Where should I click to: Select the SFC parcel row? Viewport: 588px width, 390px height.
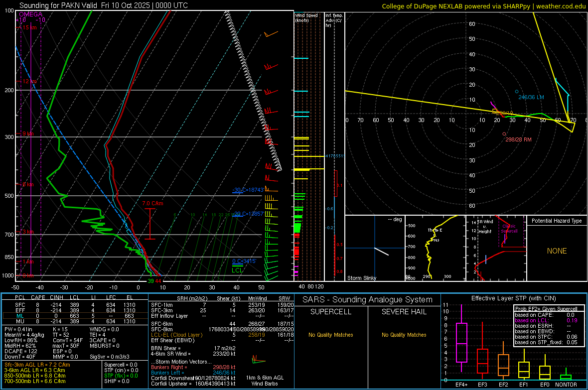75,305
